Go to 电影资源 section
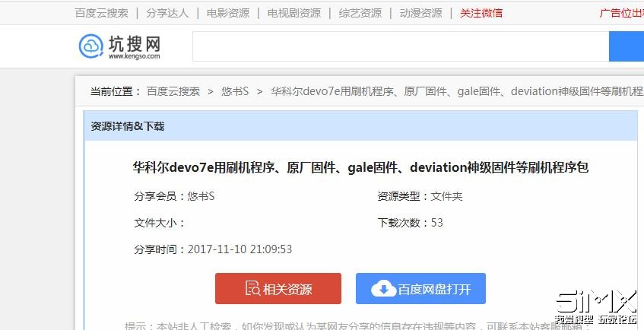 click(228, 13)
